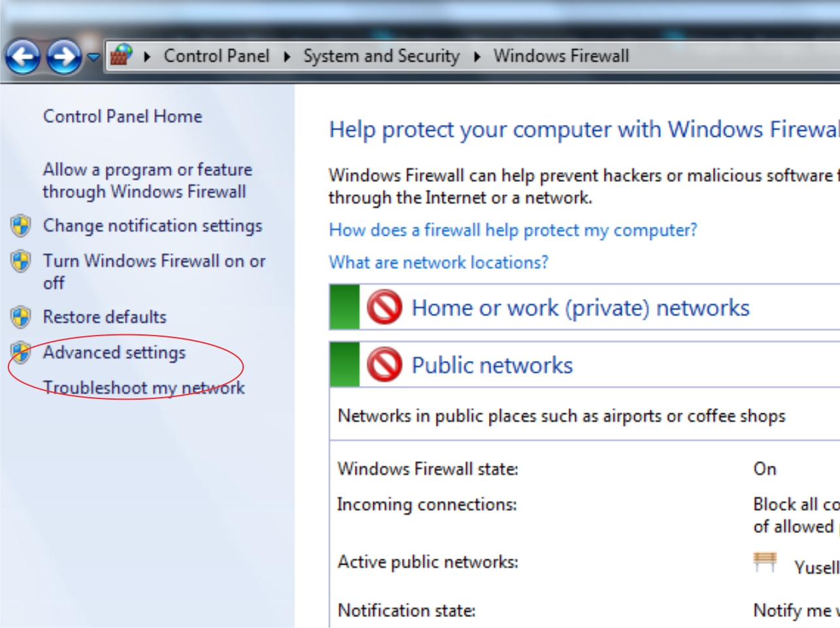Screen dimensions: 840x628
Task: Open How does a firewall help link
Action: tap(513, 230)
